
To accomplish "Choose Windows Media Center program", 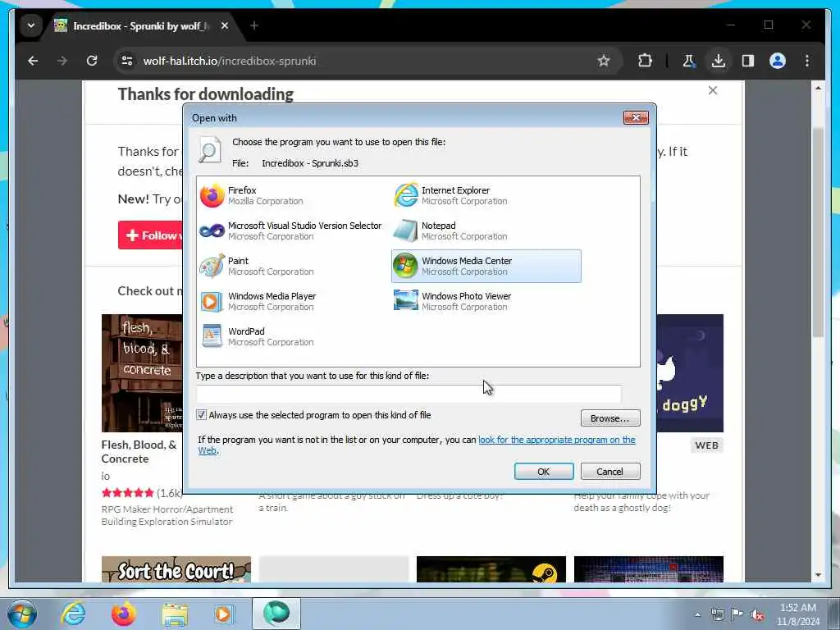I will [486, 267].
